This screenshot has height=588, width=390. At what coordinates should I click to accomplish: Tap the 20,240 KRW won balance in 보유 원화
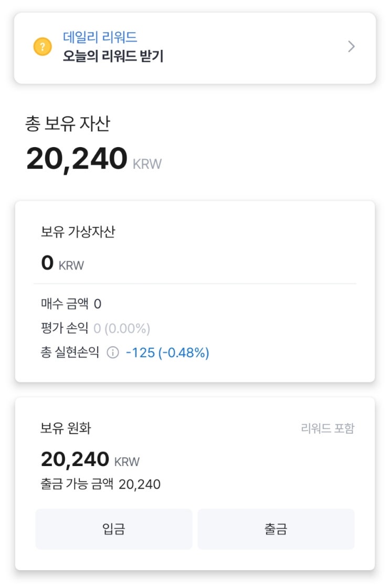[90, 460]
